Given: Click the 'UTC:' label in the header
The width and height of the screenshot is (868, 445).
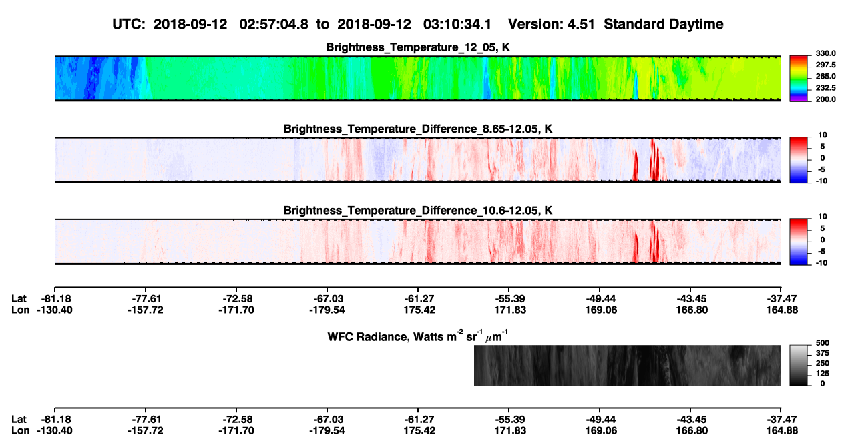Looking at the screenshot, I should 128,25.
